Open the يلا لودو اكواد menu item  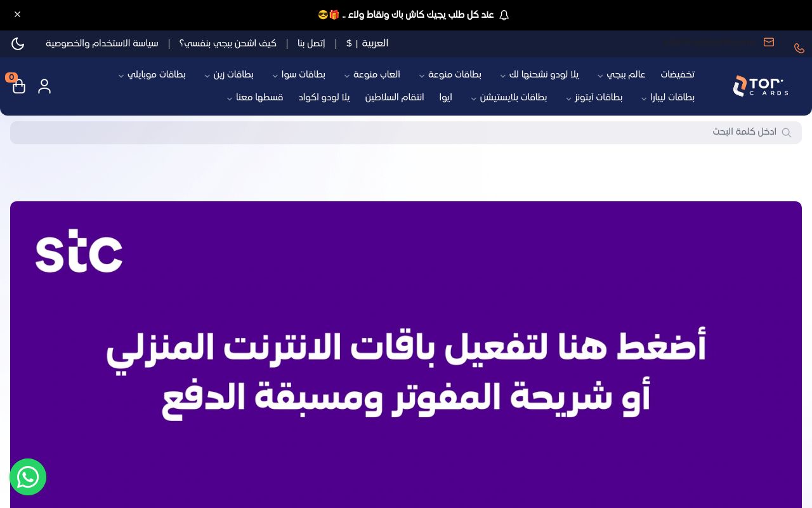(324, 97)
